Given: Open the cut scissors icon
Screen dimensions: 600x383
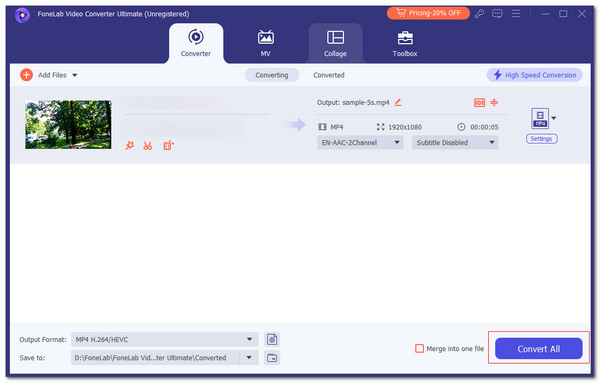Looking at the screenshot, I should [148, 145].
